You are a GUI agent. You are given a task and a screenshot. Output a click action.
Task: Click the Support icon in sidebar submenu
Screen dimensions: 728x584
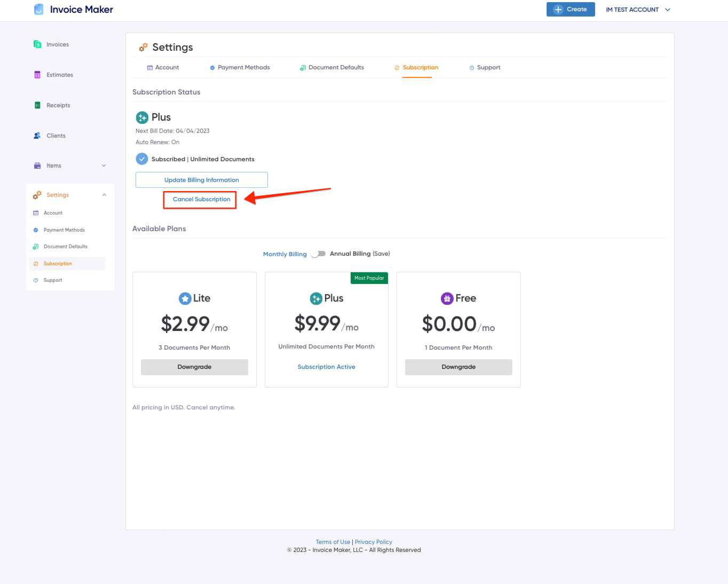click(x=36, y=280)
